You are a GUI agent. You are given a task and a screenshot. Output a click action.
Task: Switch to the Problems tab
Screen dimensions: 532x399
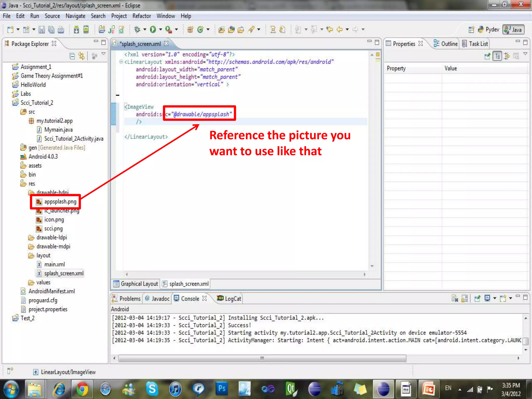(126, 299)
